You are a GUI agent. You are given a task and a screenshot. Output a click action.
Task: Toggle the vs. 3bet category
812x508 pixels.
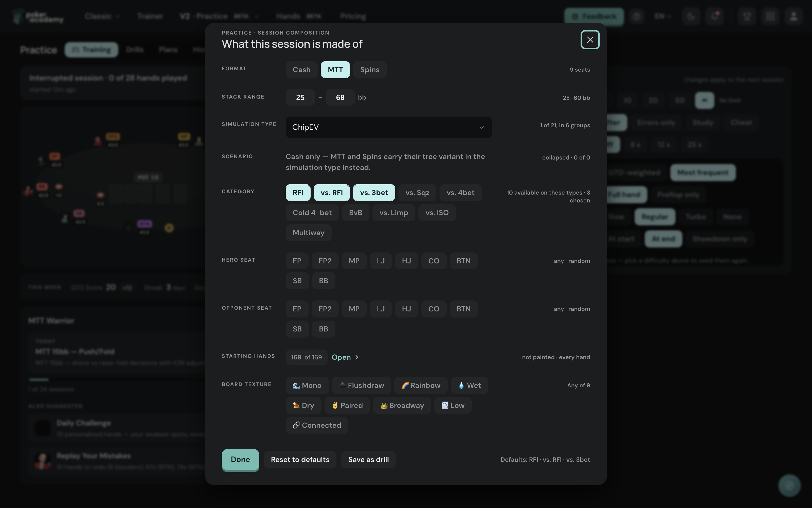374,193
